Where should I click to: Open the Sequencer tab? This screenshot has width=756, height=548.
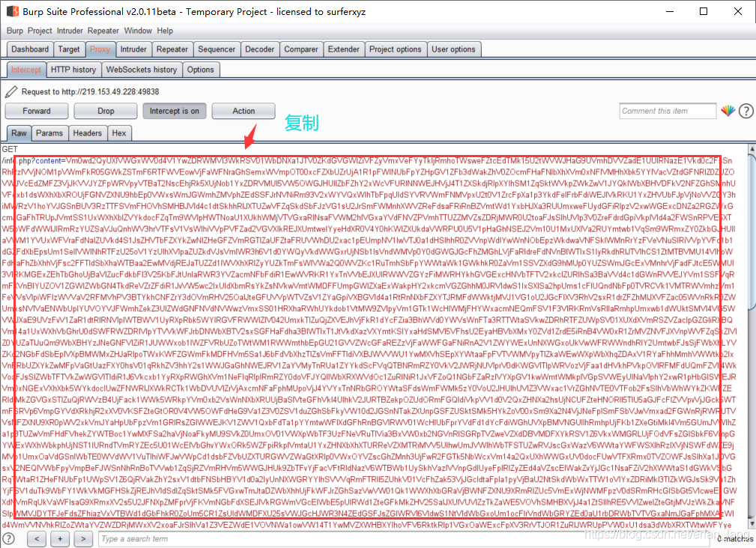(x=217, y=49)
